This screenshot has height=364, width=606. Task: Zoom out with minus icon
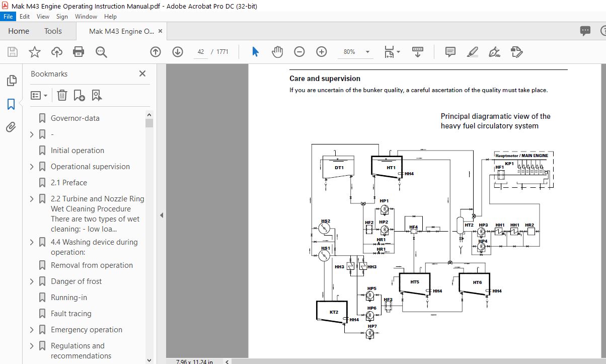(x=299, y=52)
